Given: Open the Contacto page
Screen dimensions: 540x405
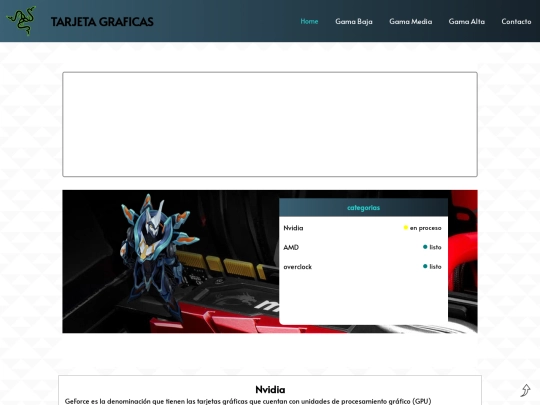Looking at the screenshot, I should (x=516, y=21).
